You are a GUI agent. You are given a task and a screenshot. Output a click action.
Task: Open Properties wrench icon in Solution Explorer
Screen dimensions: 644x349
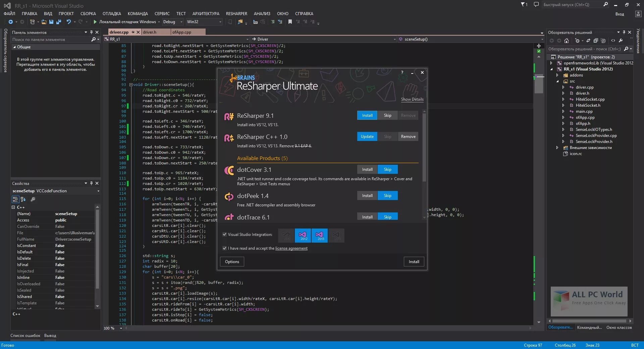pos(621,41)
